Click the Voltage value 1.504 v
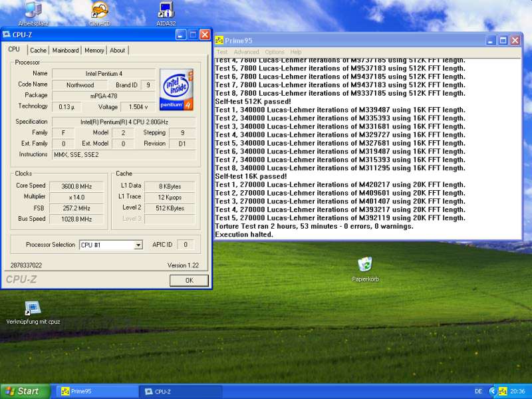The image size is (532, 399). [x=138, y=107]
